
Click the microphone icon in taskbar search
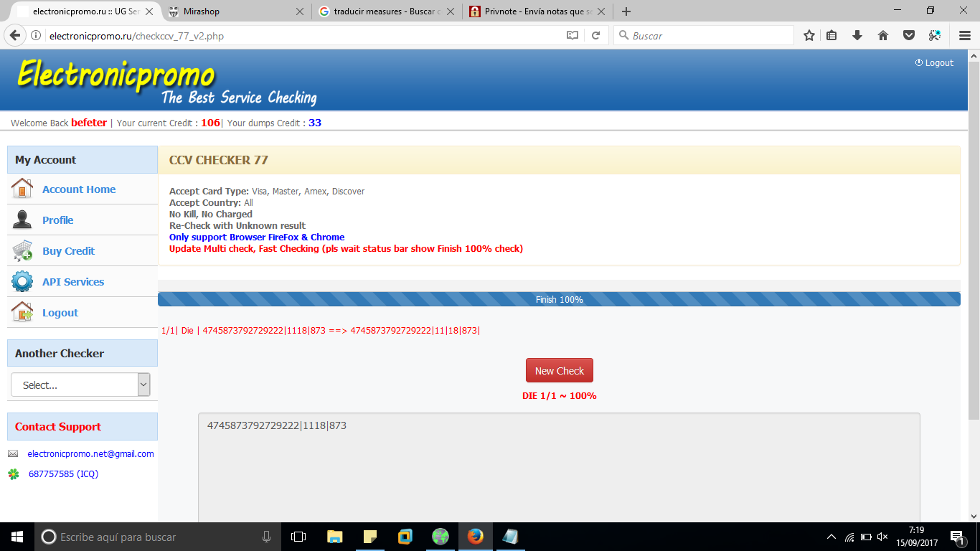[x=266, y=537]
